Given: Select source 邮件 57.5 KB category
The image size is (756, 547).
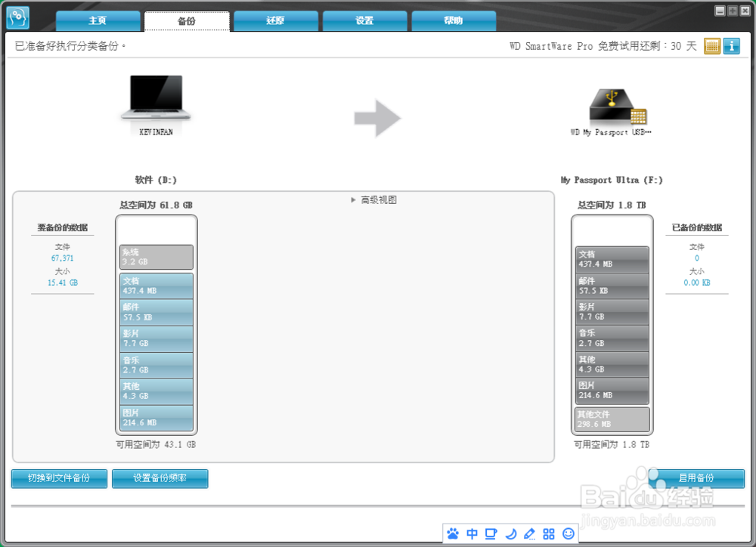Looking at the screenshot, I should point(156,312).
